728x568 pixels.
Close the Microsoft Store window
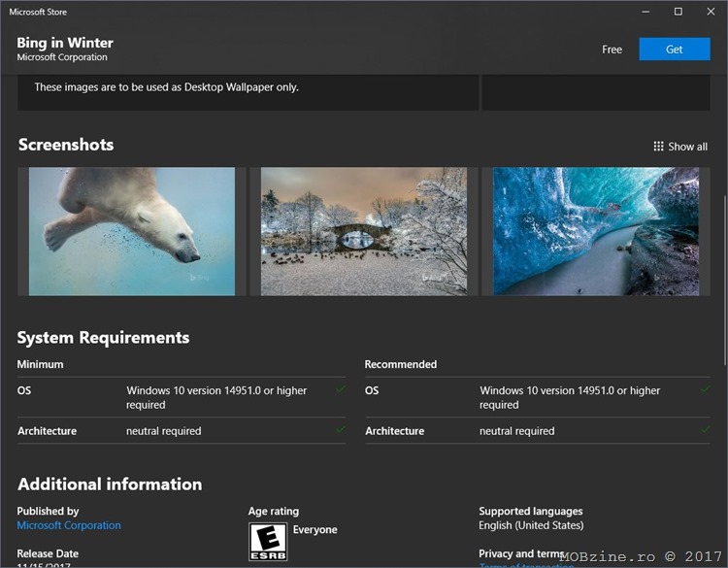(711, 12)
